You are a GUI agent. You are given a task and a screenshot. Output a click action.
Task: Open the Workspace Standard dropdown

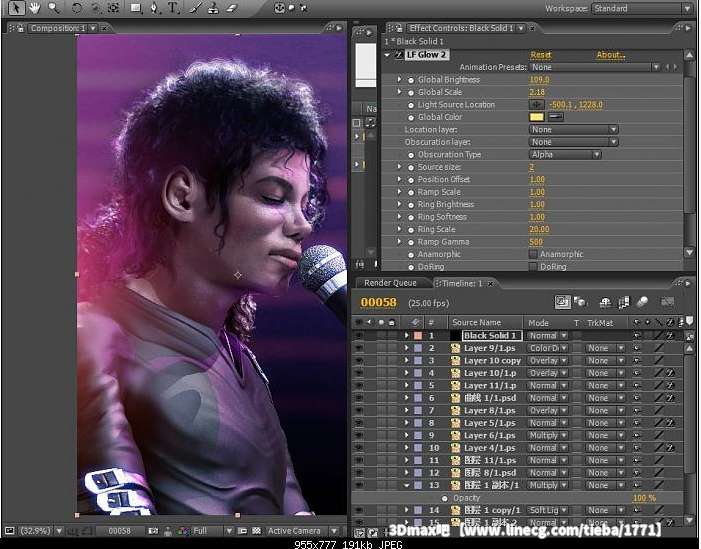pos(642,8)
